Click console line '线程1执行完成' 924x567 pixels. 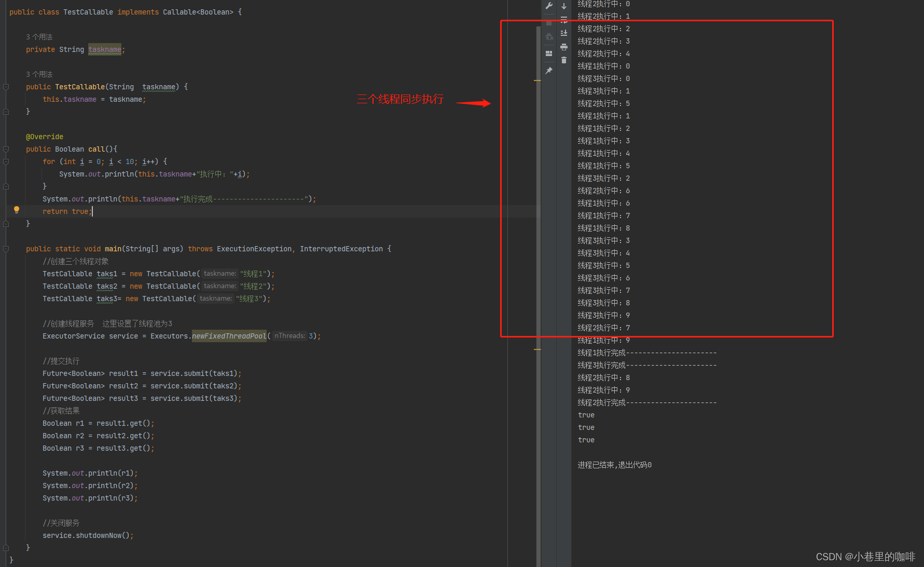tap(647, 353)
